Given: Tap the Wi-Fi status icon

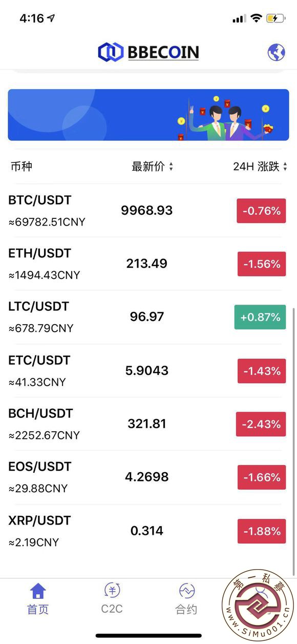Looking at the screenshot, I should tap(256, 18).
